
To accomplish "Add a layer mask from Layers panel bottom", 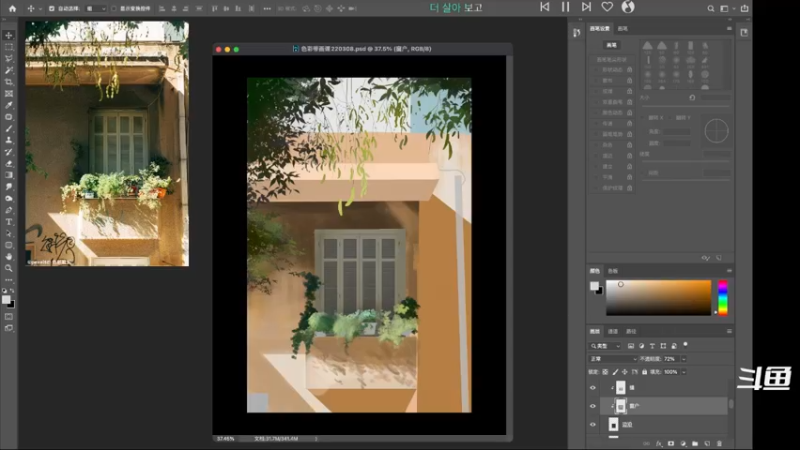I will [671, 444].
